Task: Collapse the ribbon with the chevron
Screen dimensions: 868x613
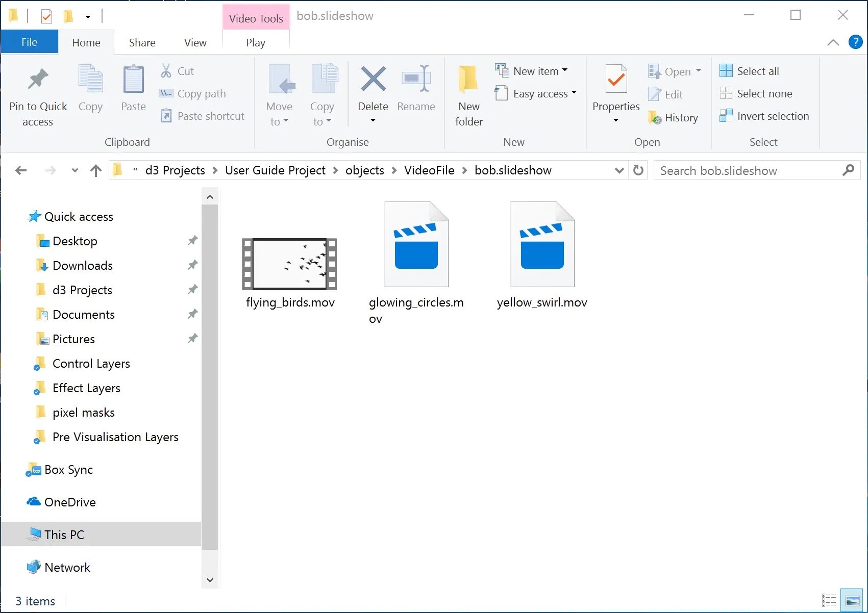Action: [x=833, y=43]
